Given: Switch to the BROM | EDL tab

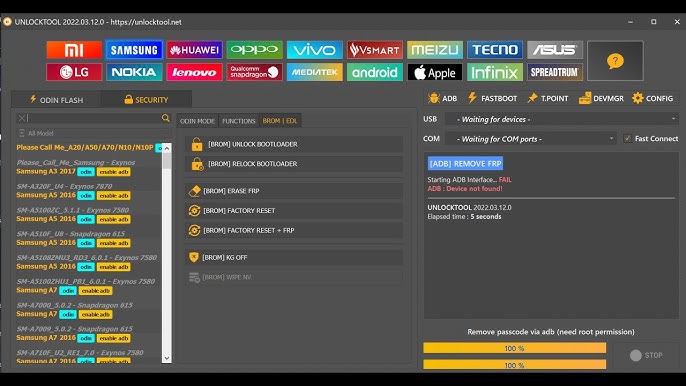Looking at the screenshot, I should click(x=280, y=121).
